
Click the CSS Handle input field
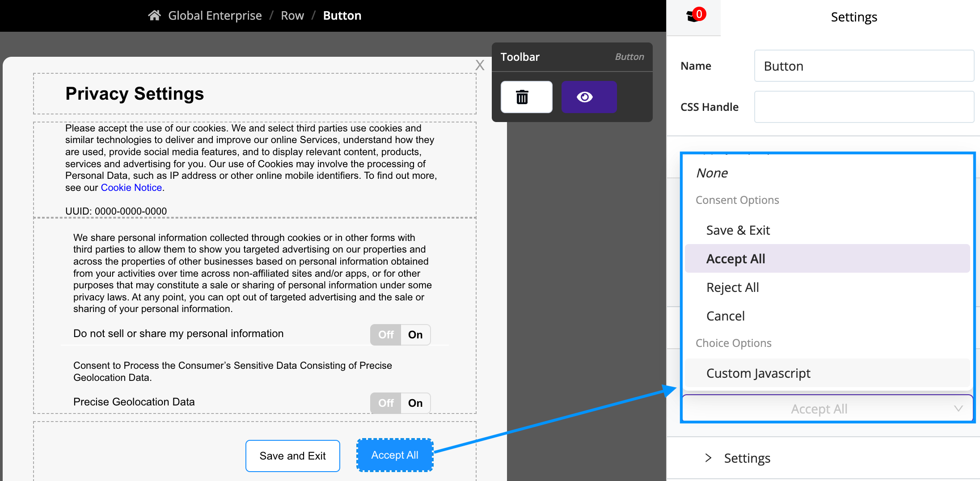pos(863,106)
